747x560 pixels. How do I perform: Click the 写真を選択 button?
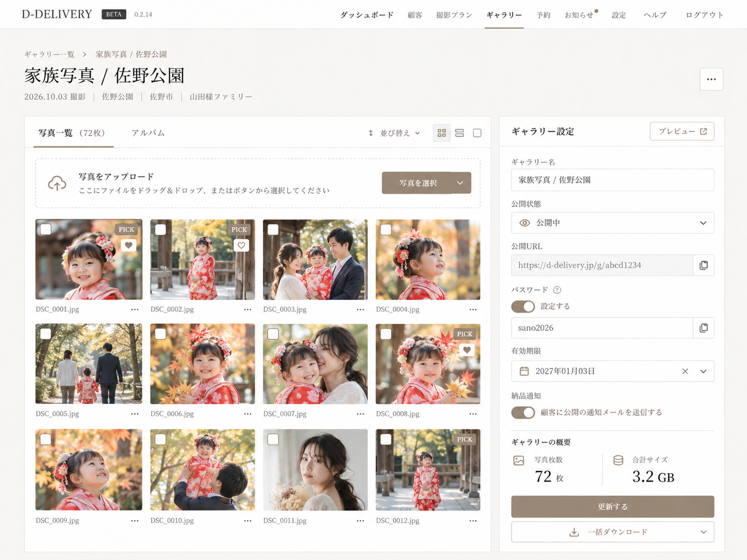[x=417, y=183]
